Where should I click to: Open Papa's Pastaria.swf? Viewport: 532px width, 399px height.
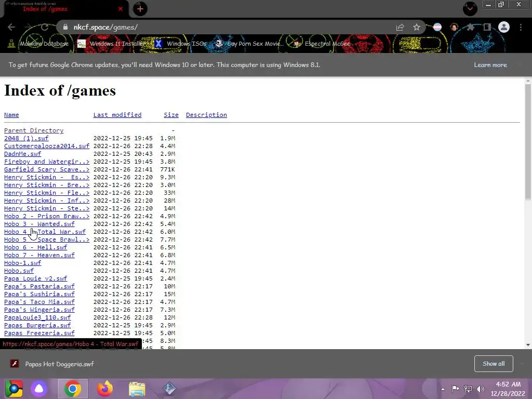39,287
